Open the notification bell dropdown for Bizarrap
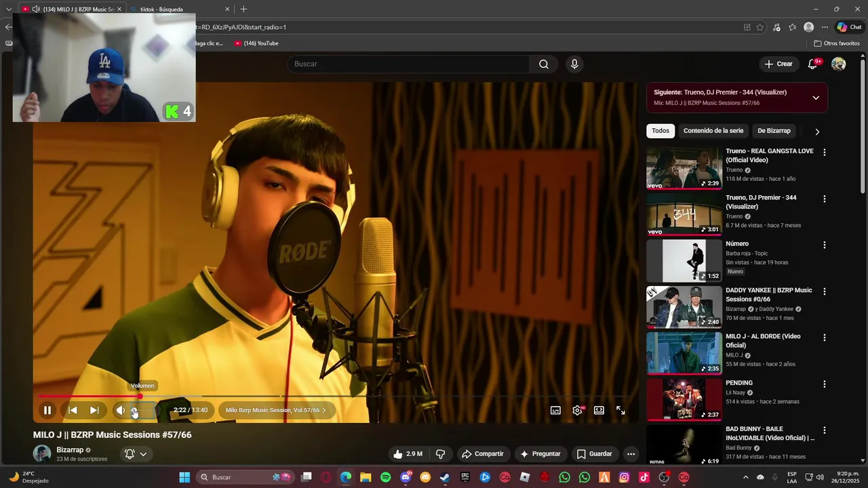The image size is (868, 488). 136,454
